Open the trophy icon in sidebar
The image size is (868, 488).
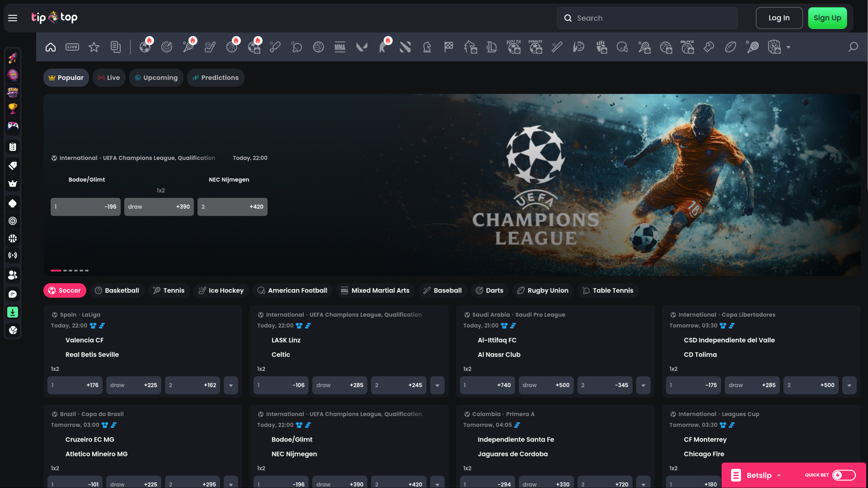[13, 108]
